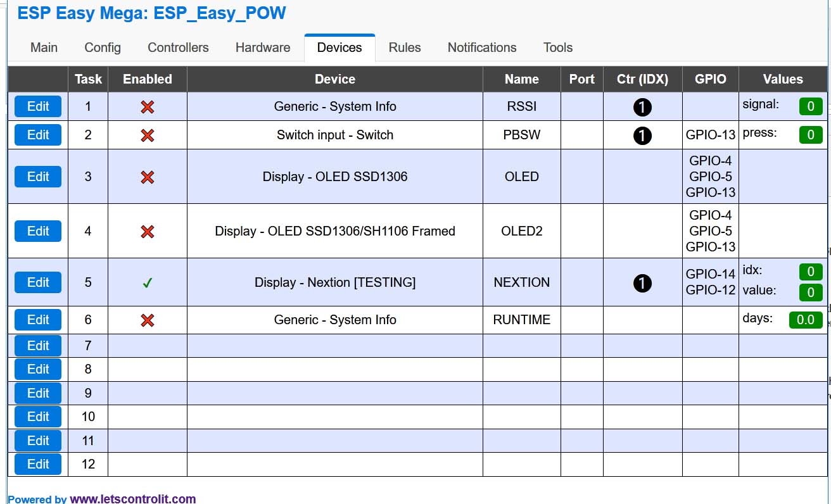Screen dimensions: 831x504
Task: Click the signal value 0 badge
Action: click(811, 106)
